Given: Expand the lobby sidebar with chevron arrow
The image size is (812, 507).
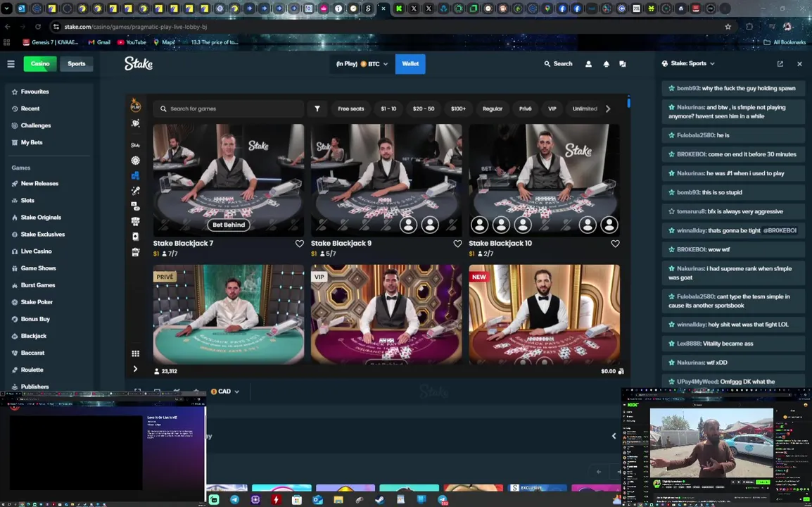Looking at the screenshot, I should click(x=136, y=369).
